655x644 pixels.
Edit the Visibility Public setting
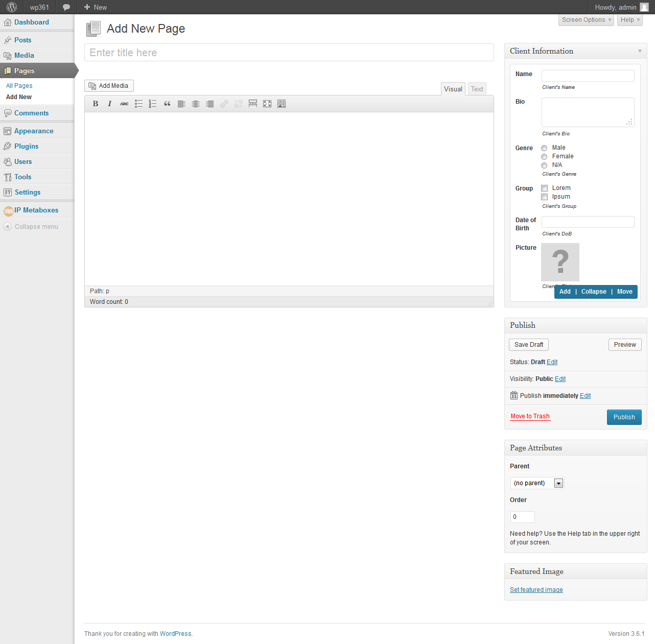coord(560,379)
